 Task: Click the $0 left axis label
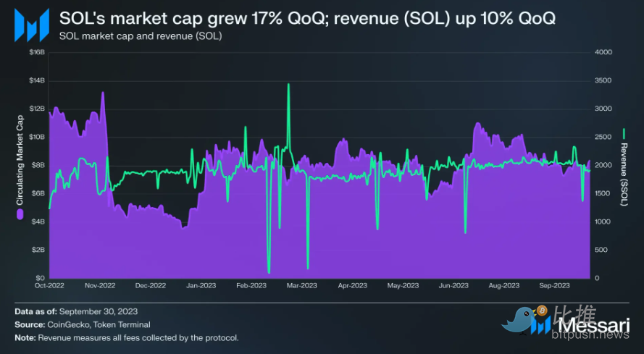[41, 278]
